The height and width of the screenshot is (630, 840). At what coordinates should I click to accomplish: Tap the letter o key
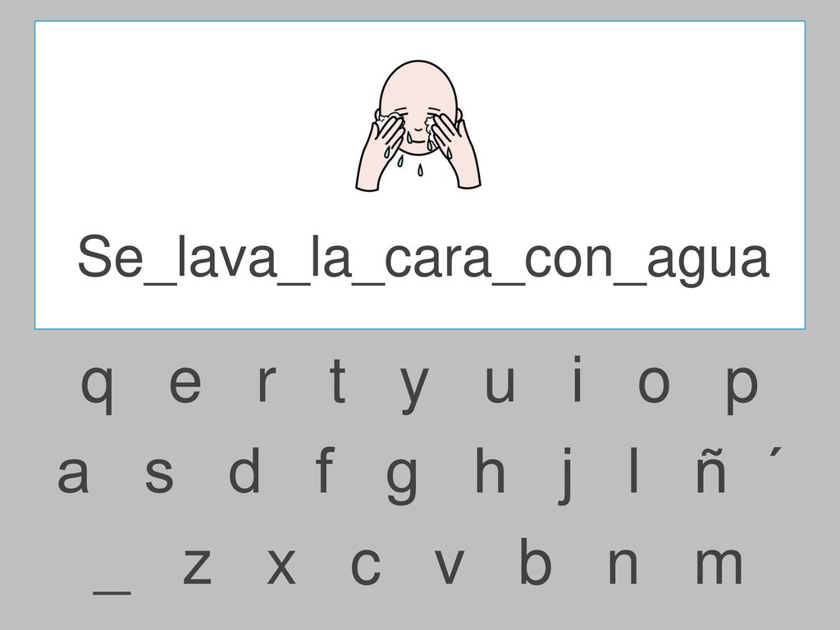click(654, 385)
